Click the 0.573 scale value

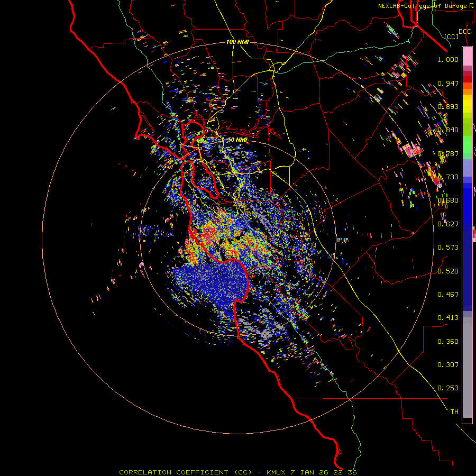pos(448,247)
